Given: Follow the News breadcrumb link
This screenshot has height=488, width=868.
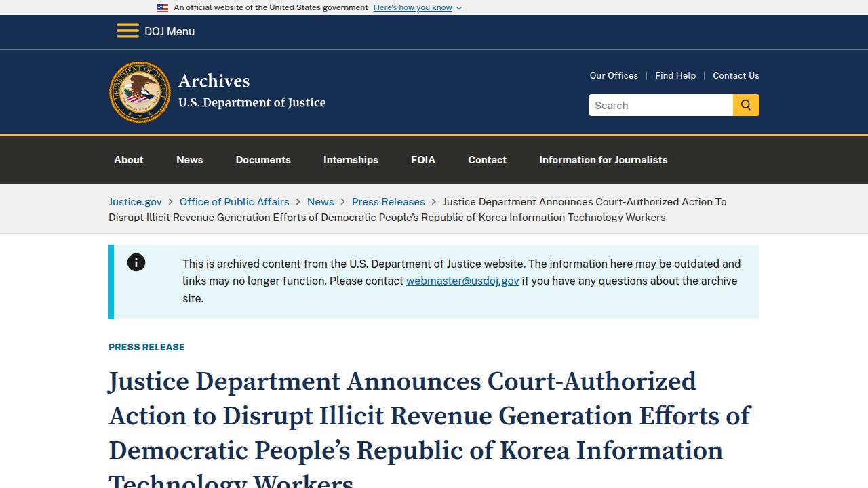Looking at the screenshot, I should point(320,201).
